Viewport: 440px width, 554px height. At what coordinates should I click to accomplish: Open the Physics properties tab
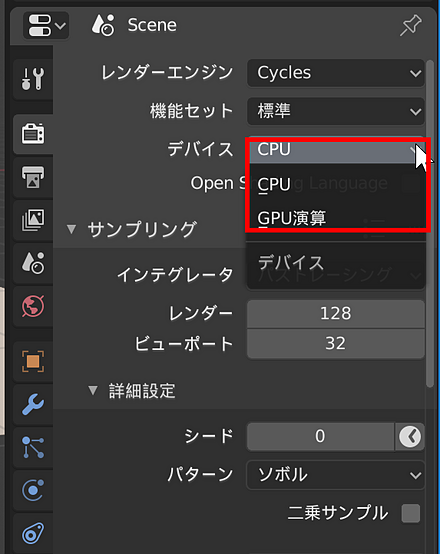tap(33, 490)
